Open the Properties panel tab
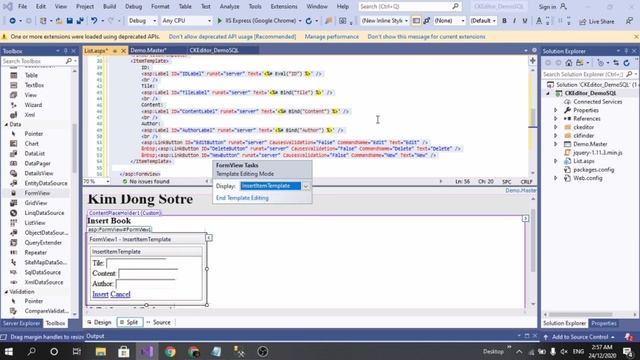The image size is (640, 360). tap(604, 323)
